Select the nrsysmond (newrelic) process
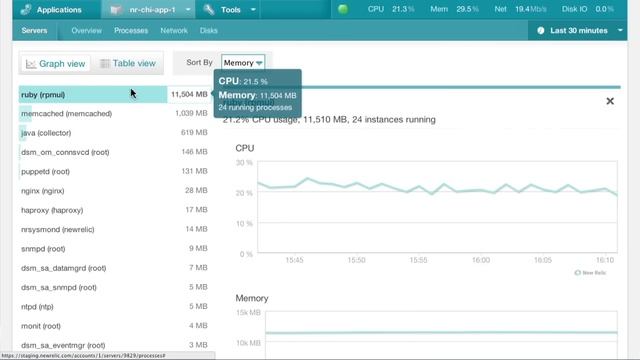 pos(114,229)
